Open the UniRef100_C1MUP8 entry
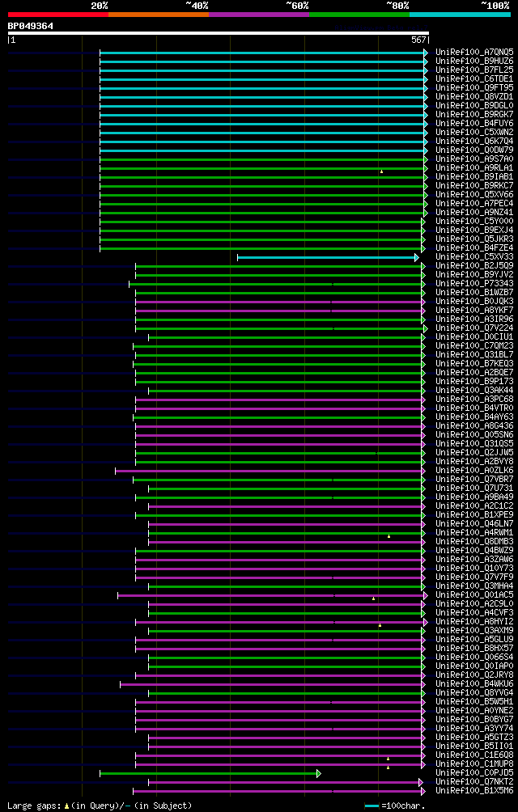Viewport: 518px width, 812px height. (474, 764)
